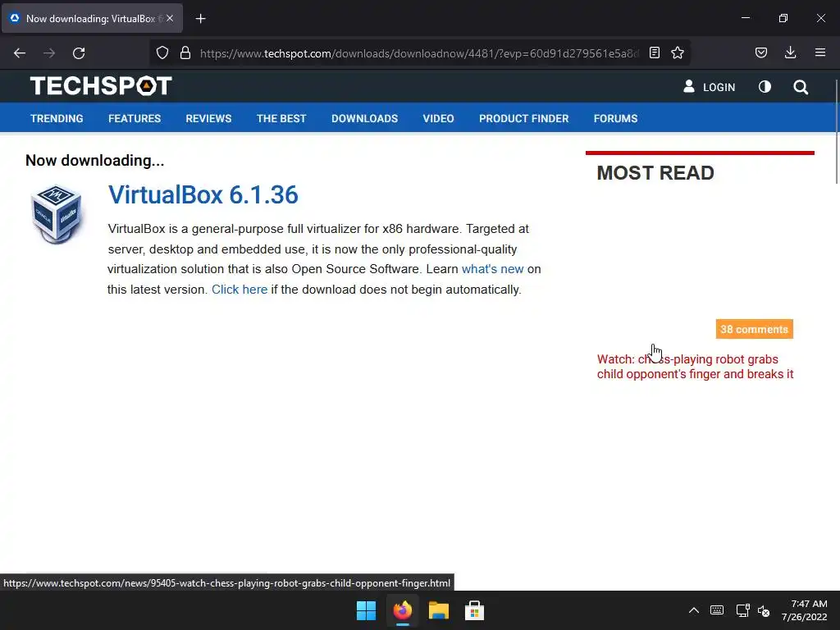The width and height of the screenshot is (840, 630).
Task: Toggle reader view icon
Action: (655, 52)
